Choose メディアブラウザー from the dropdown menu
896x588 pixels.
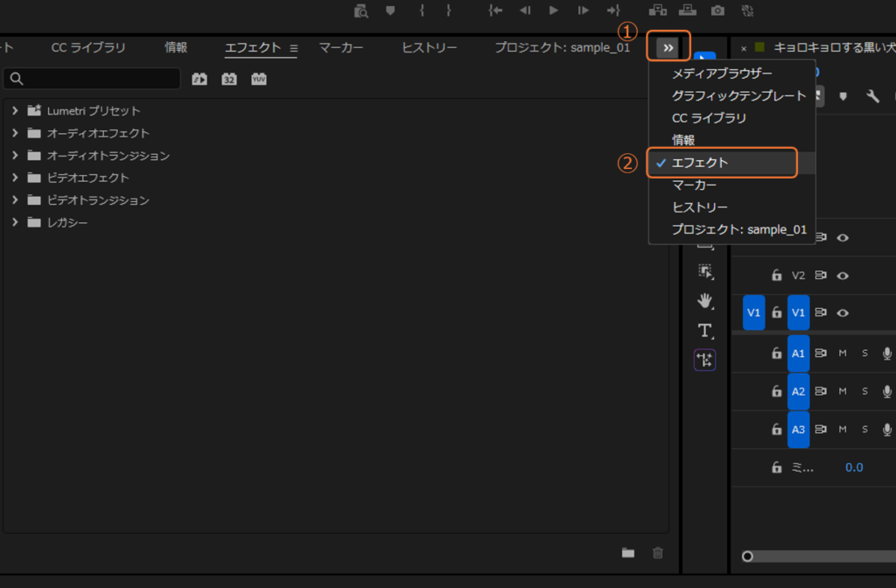pos(722,73)
